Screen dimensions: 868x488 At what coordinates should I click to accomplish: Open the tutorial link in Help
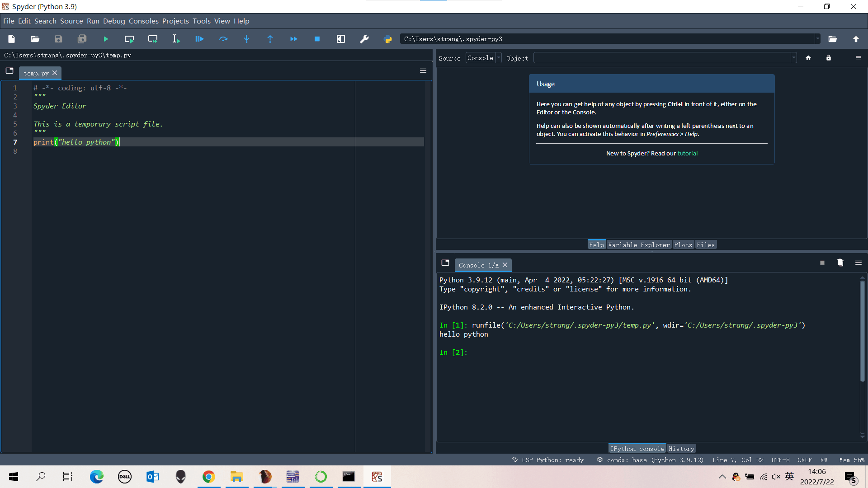pos(687,154)
